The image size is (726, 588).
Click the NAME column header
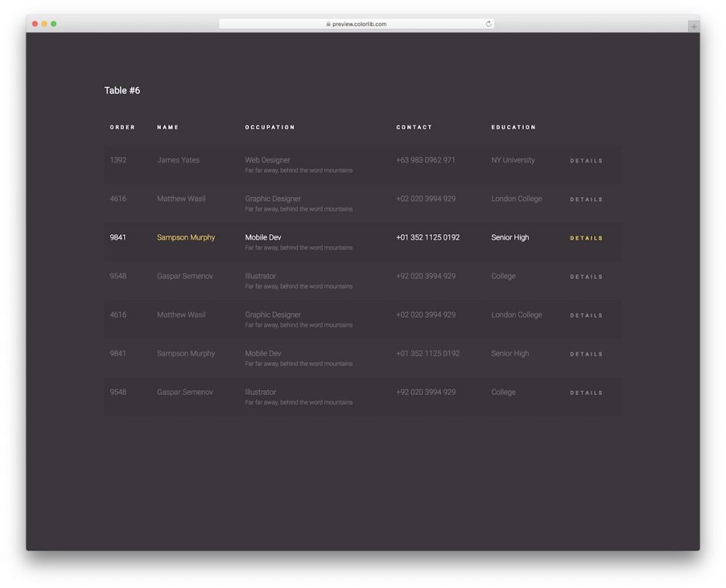[x=167, y=127]
